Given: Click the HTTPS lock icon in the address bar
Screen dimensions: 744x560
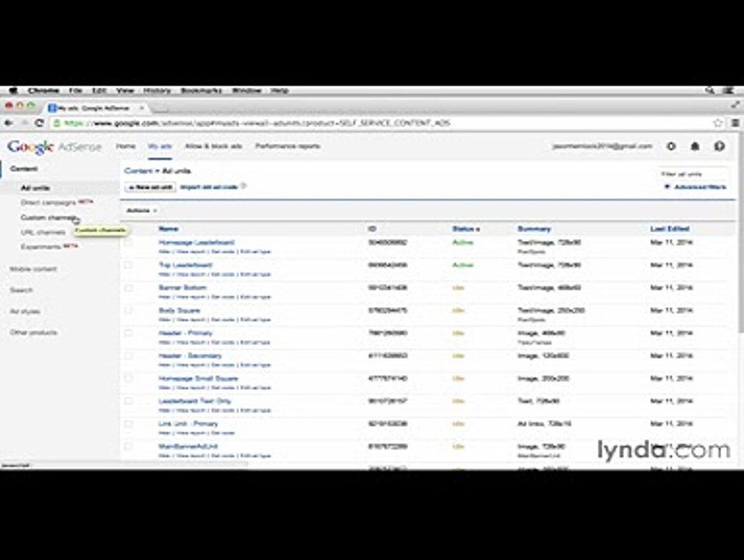Looking at the screenshot, I should pos(57,124).
